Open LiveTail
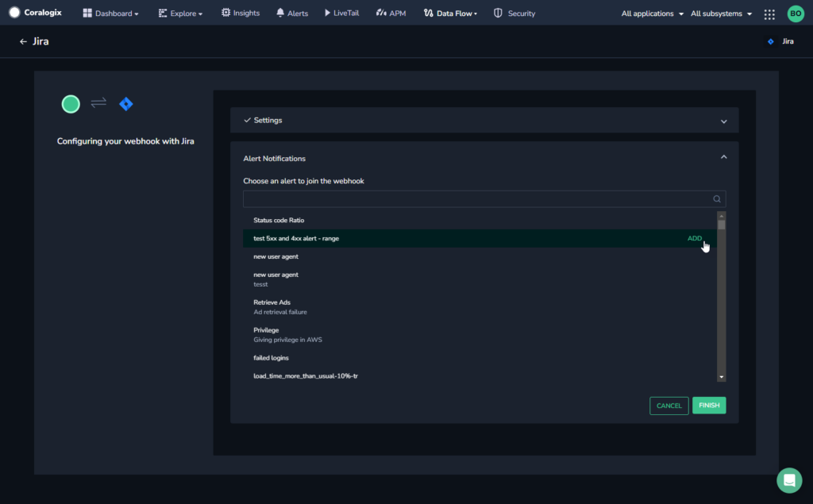The width and height of the screenshot is (813, 504). click(x=341, y=13)
